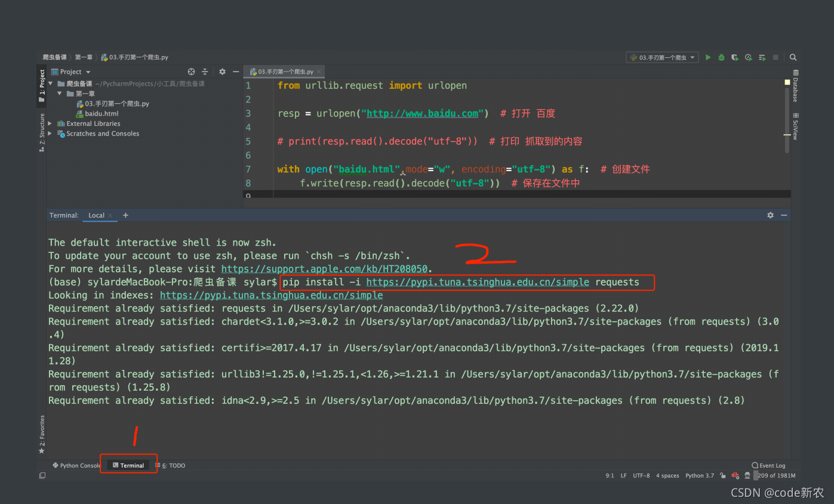Run the 03.手刃第一个爬虫 script with green play icon
The image size is (834, 504).
[x=707, y=57]
